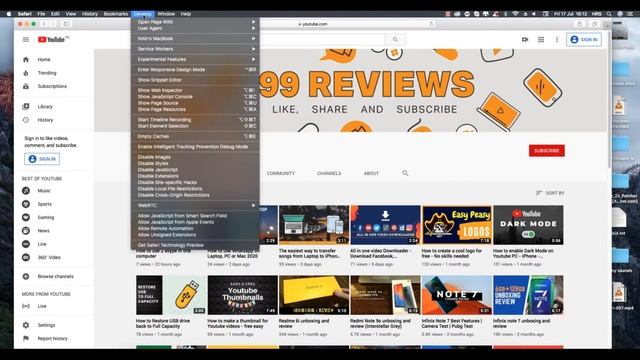This screenshot has width=640, height=360.
Task: Open Youtube Thumbnails video thumbnail
Action: click(x=242, y=295)
